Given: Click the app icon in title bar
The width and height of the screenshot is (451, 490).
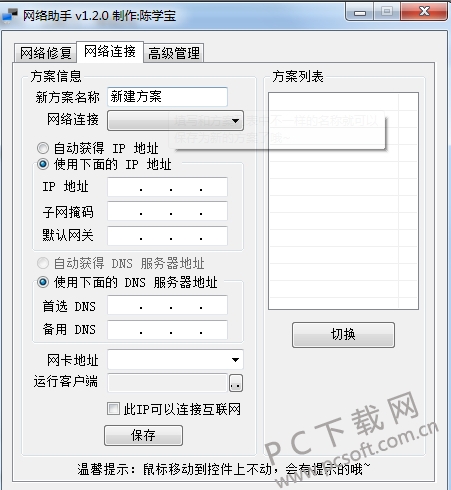Looking at the screenshot, I should pyautogui.click(x=10, y=15).
